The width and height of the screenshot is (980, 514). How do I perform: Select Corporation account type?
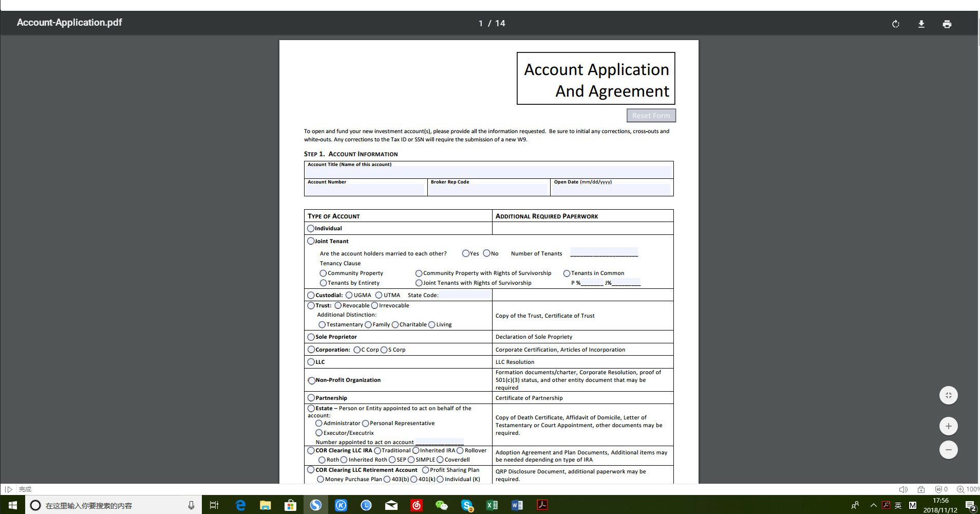click(x=311, y=350)
